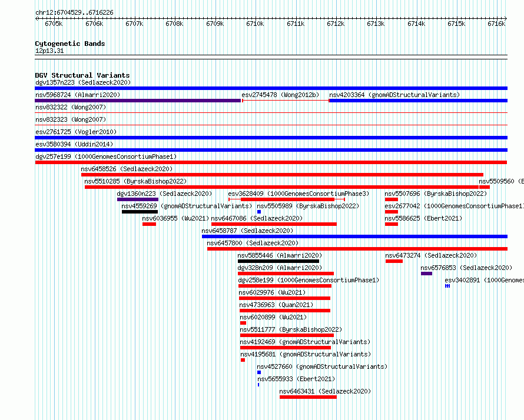The height and width of the screenshot is (420, 524).
Task: Open the nsv6467086 (Sedlazeck2020) label
Action: (257, 218)
